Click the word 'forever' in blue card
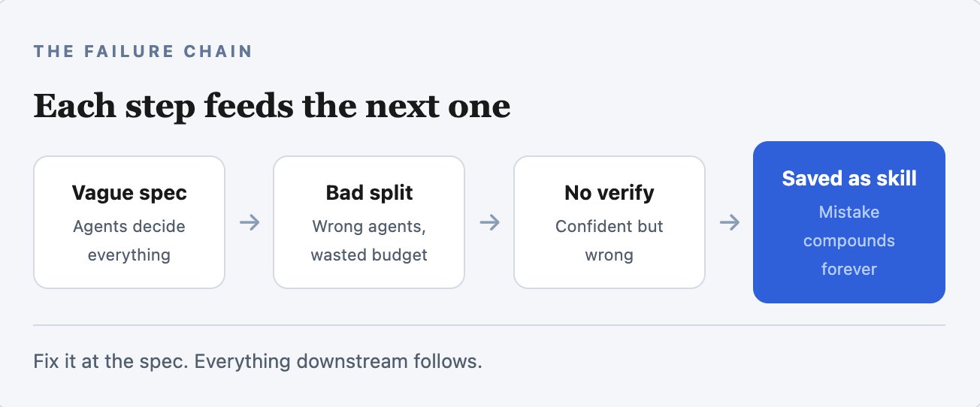 [x=849, y=269]
